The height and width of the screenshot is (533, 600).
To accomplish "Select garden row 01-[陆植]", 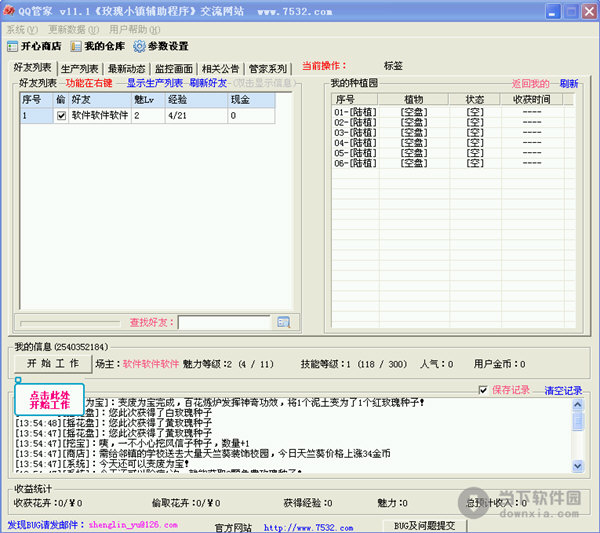I will click(x=453, y=112).
